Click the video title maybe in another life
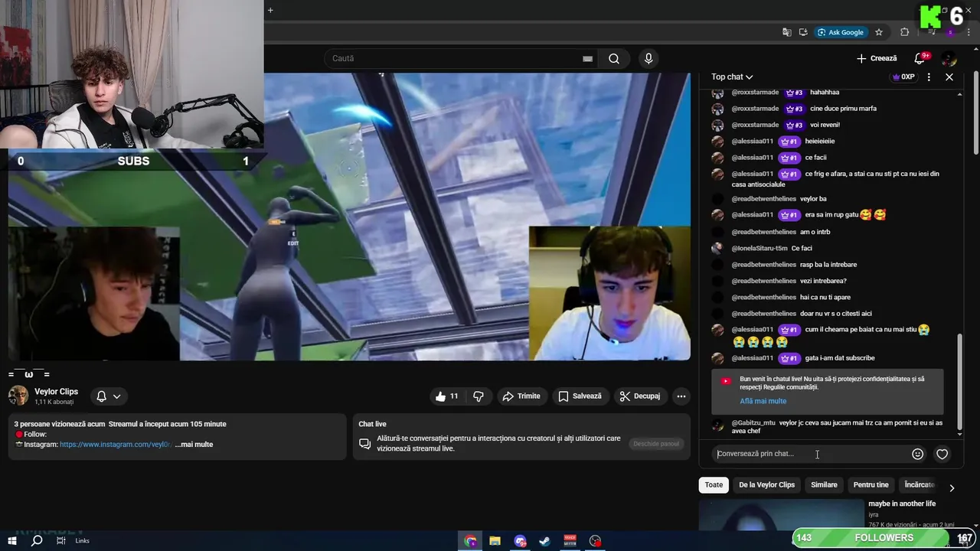 [902, 504]
